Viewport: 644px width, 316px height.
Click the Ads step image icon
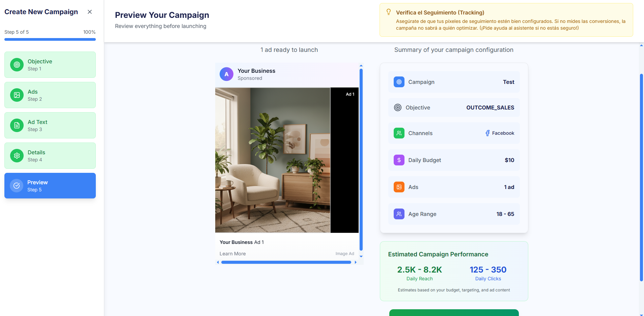point(17,95)
